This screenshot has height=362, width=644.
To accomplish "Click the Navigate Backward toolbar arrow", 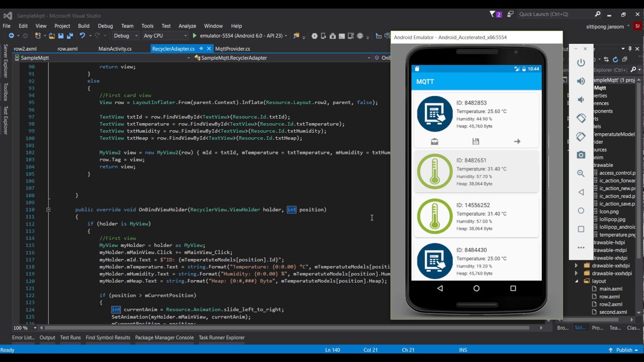I will pos(11,36).
